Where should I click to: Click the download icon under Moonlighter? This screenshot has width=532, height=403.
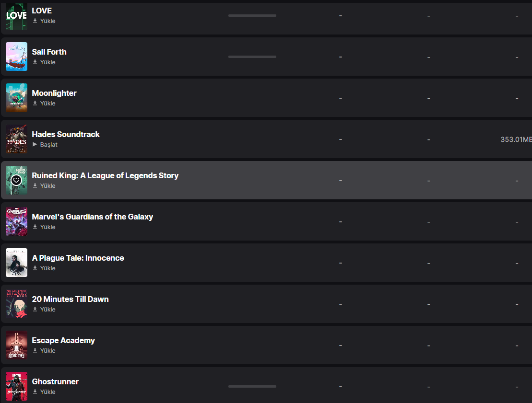pos(35,104)
